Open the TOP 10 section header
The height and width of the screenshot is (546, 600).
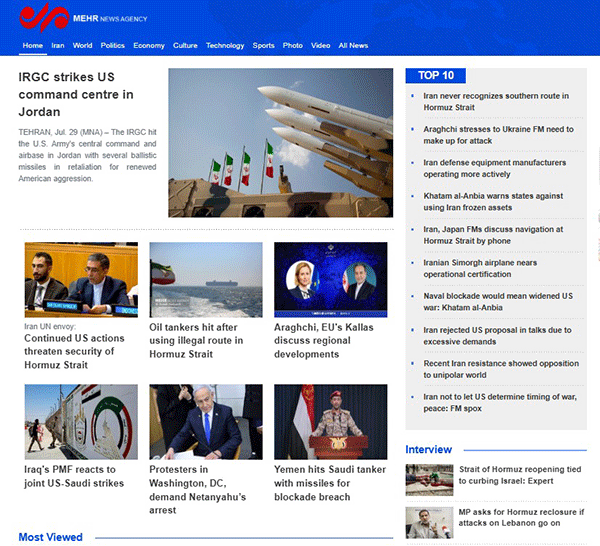(435, 75)
